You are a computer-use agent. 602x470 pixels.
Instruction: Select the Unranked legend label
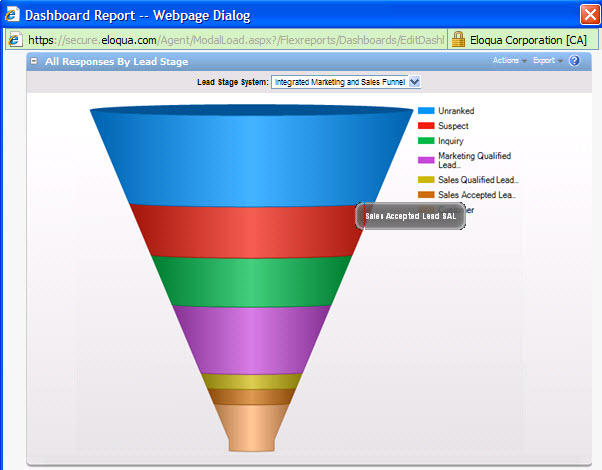pyautogui.click(x=456, y=111)
